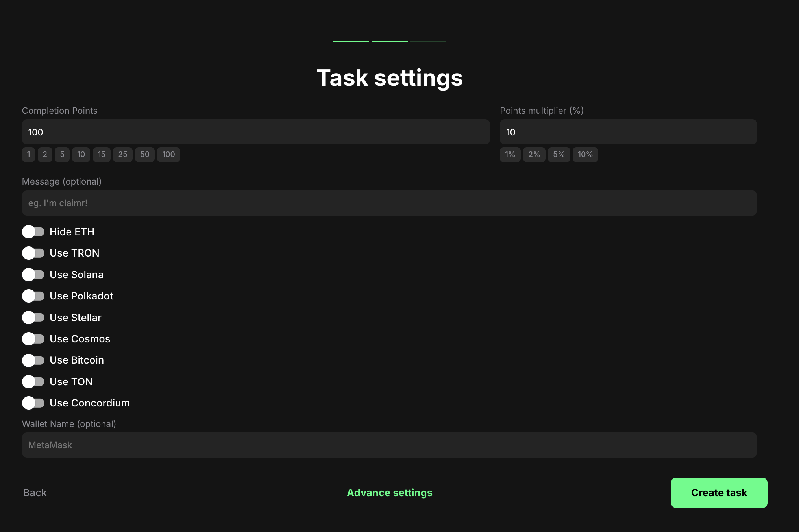
Task: Turn on Use Stellar
Action: click(33, 318)
